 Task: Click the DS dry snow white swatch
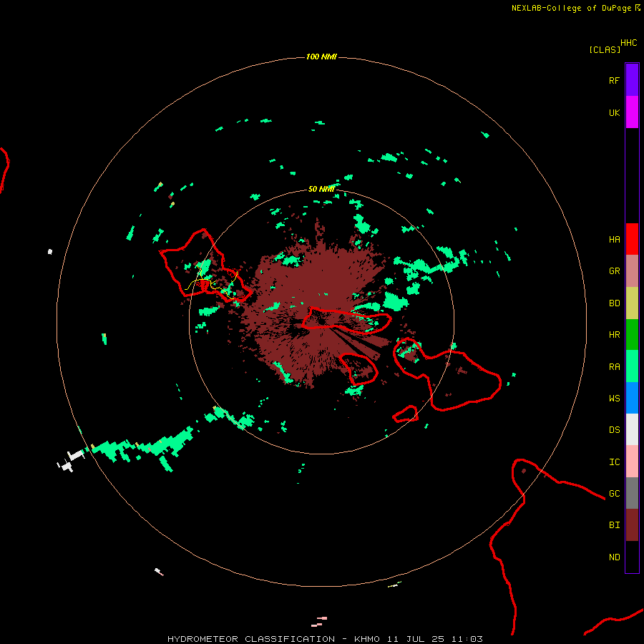[632, 429]
